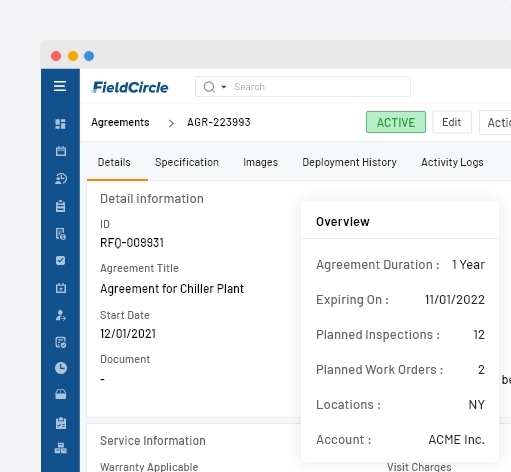Click the 11/01/2022 expiry date
This screenshot has width=511, height=472.
(x=455, y=300)
